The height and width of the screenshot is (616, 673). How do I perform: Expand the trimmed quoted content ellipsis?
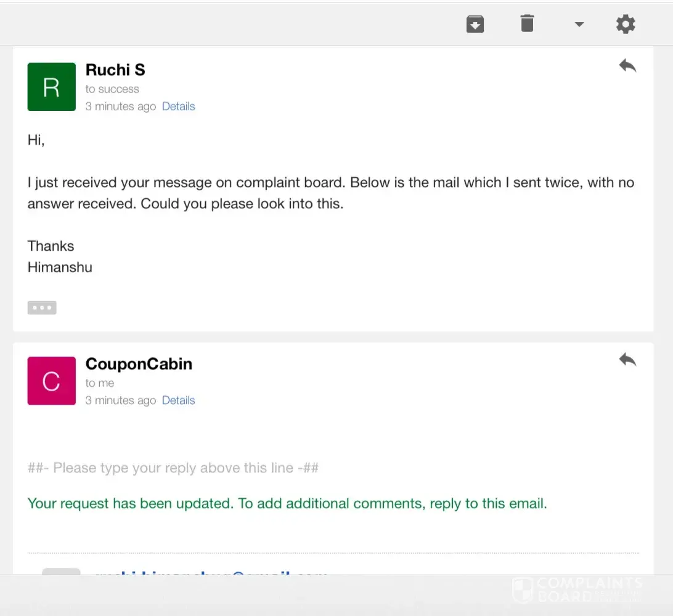[x=42, y=307]
